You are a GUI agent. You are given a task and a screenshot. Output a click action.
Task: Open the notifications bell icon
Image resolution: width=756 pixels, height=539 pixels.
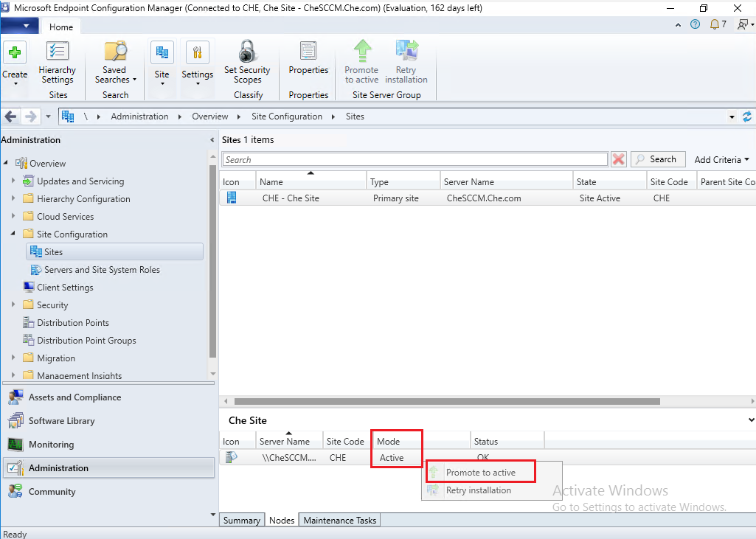[714, 24]
